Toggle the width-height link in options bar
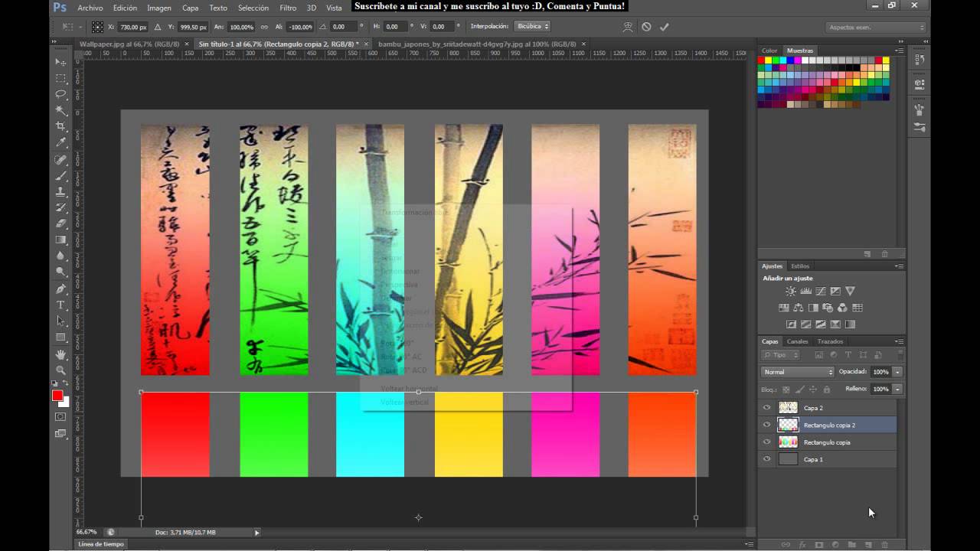980x551 pixels. [x=265, y=27]
